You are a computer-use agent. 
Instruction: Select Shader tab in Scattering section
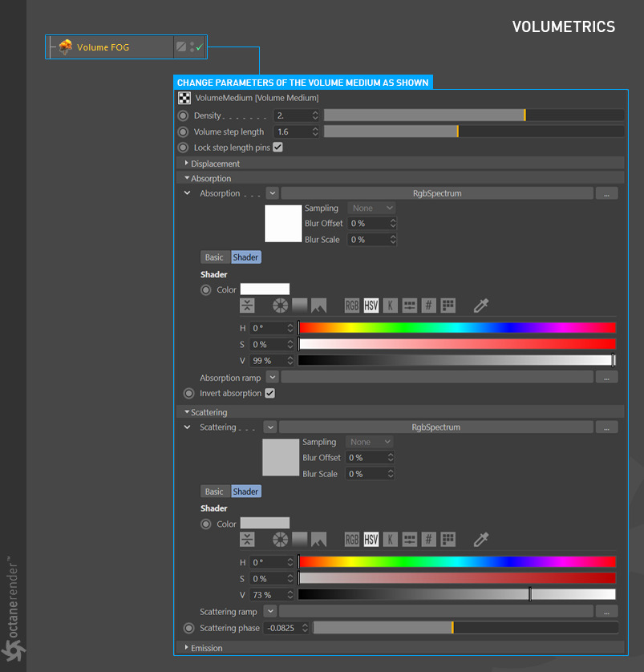pos(245,492)
